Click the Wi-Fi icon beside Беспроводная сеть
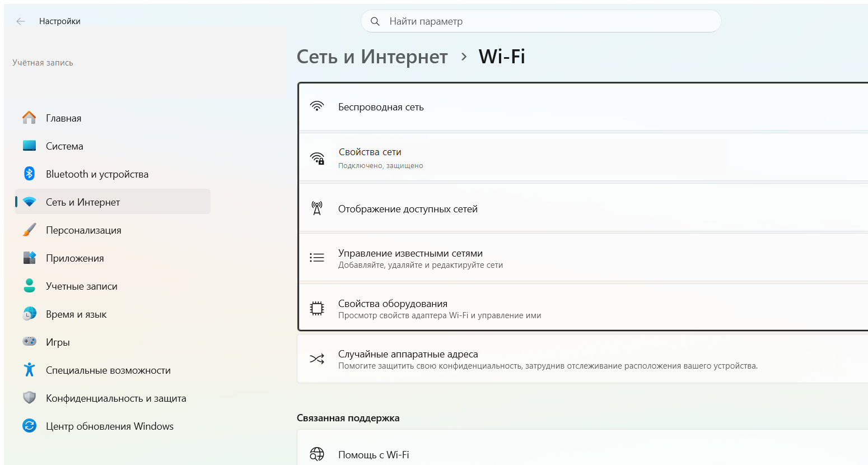 (x=317, y=106)
